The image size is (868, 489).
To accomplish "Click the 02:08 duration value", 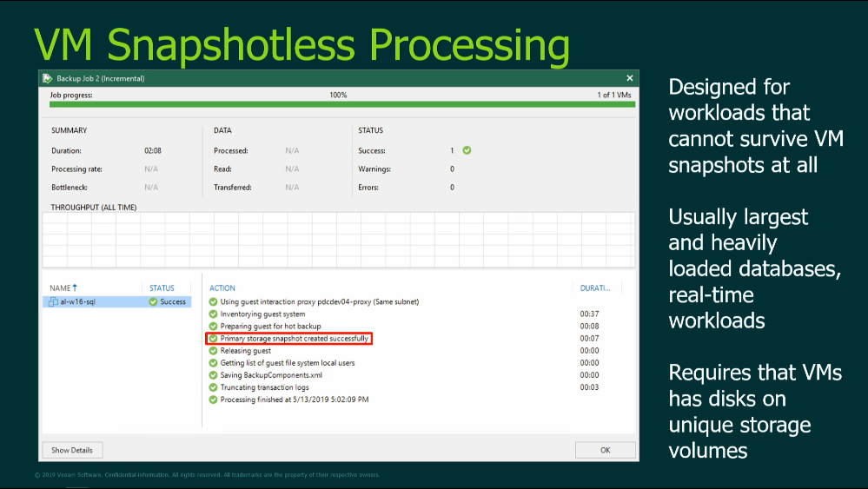I will 153,150.
